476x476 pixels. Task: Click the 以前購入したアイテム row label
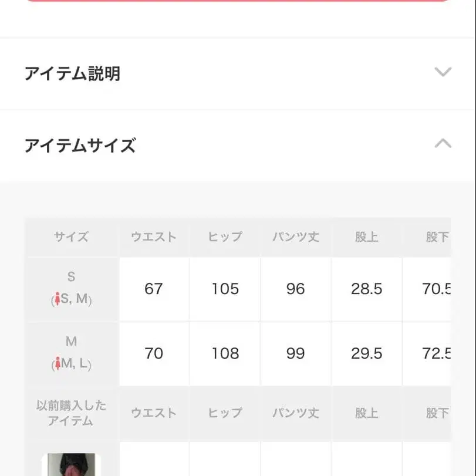pyautogui.click(x=70, y=413)
